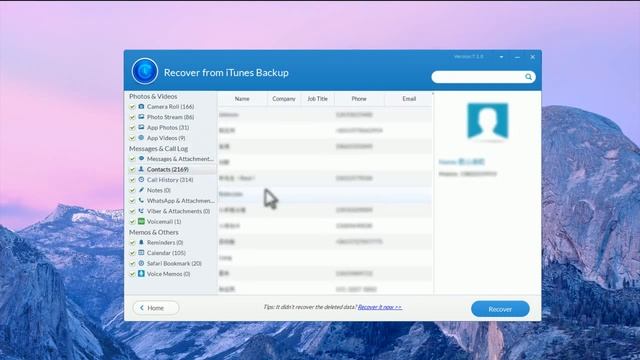Click the App Videos icon
The width and height of the screenshot is (640, 360).
[141, 138]
